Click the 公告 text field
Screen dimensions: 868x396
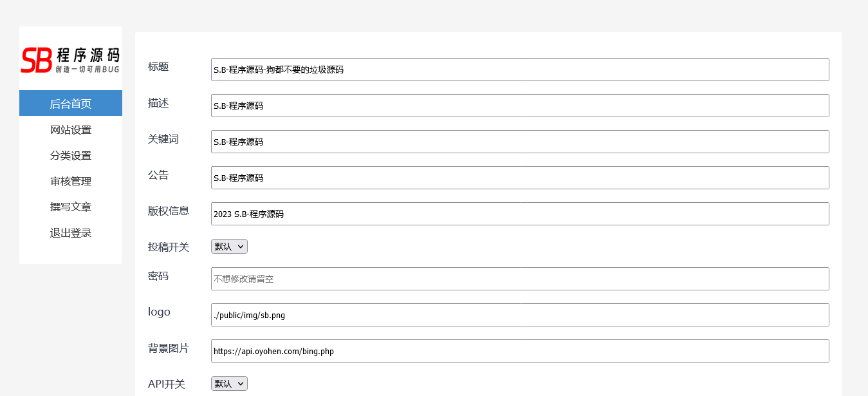point(519,178)
